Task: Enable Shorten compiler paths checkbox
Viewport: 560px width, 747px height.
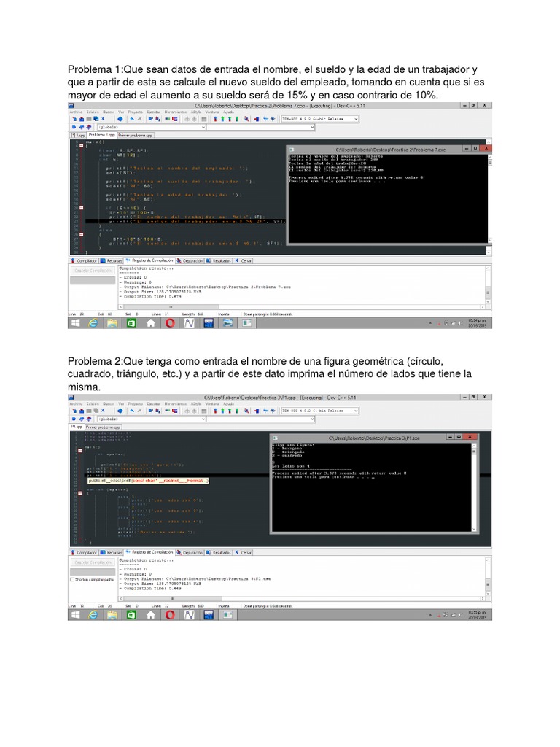Action: coord(72,580)
